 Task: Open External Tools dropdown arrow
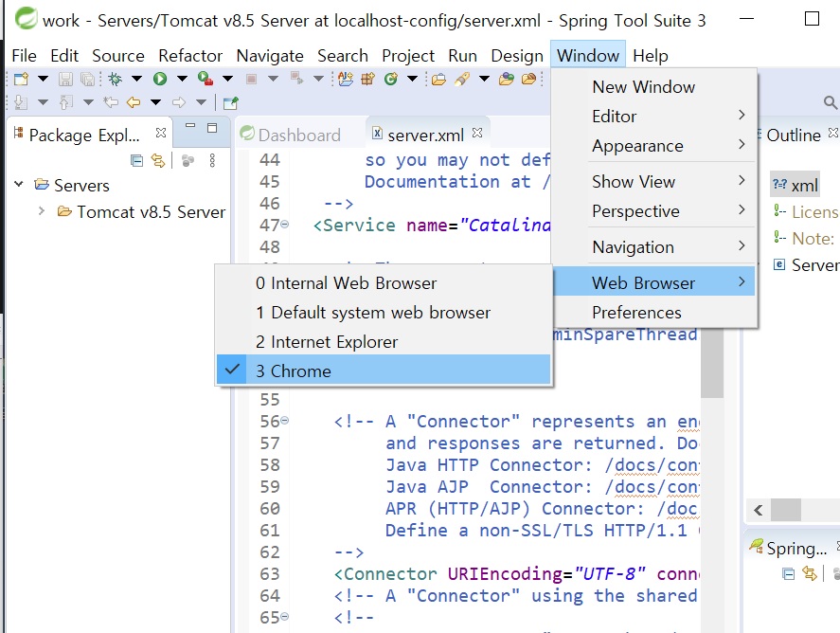pyautogui.click(x=227, y=80)
